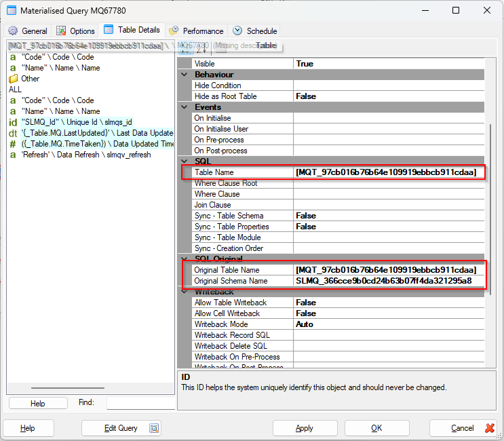Click into the Find input field
This screenshot has height=441, width=504.
point(141,403)
